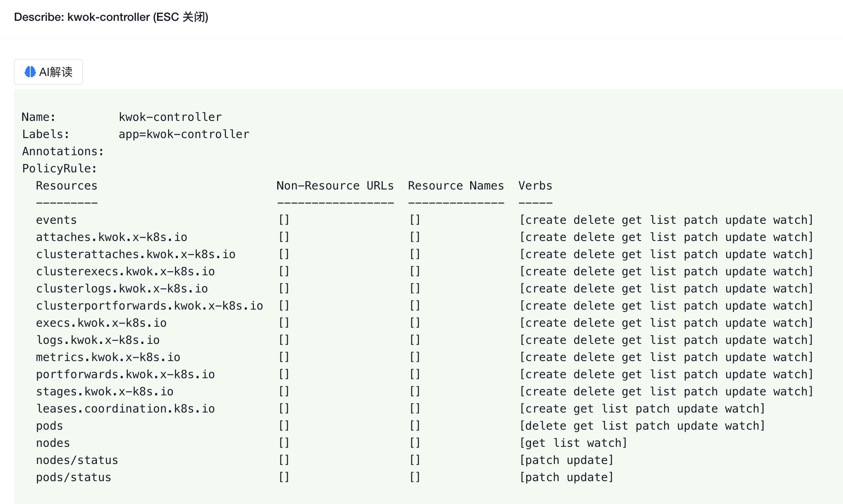Select clusterattaches.kwok.x-k8s.io resource

click(136, 254)
